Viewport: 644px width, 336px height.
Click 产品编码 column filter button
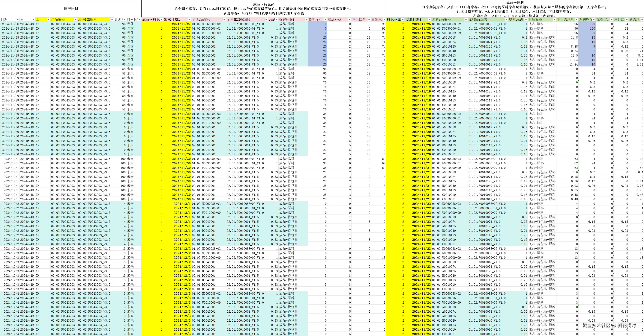click(x=76, y=19)
